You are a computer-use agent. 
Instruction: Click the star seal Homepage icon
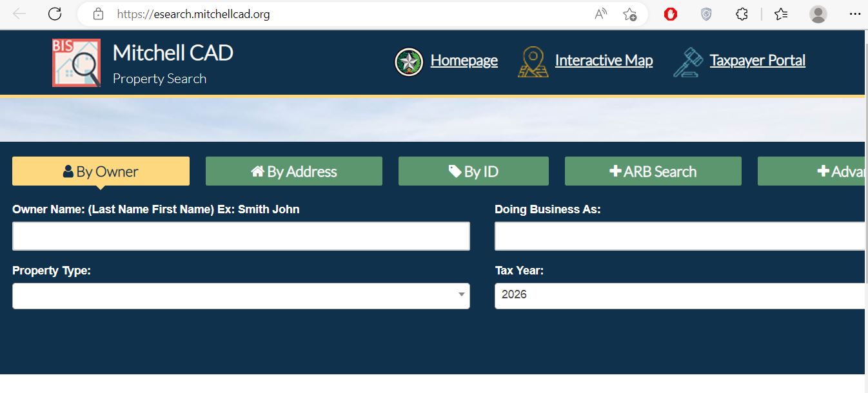pyautogui.click(x=409, y=62)
